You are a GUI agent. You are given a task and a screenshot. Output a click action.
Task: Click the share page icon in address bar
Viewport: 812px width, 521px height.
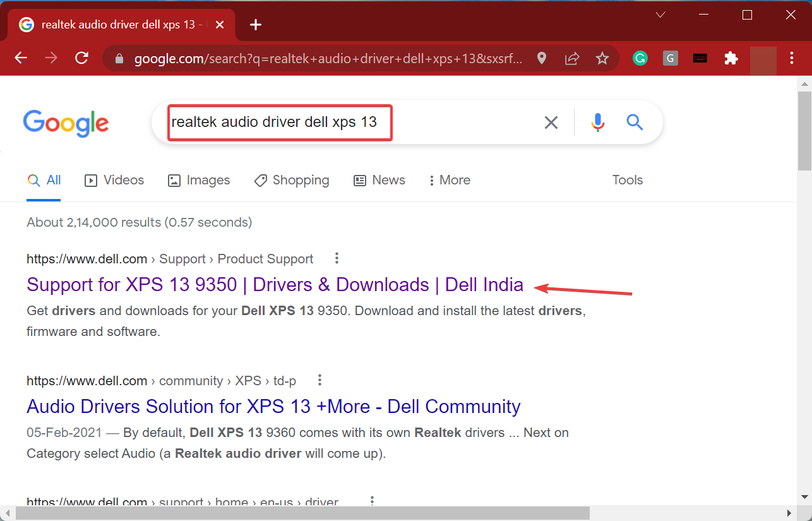click(572, 58)
